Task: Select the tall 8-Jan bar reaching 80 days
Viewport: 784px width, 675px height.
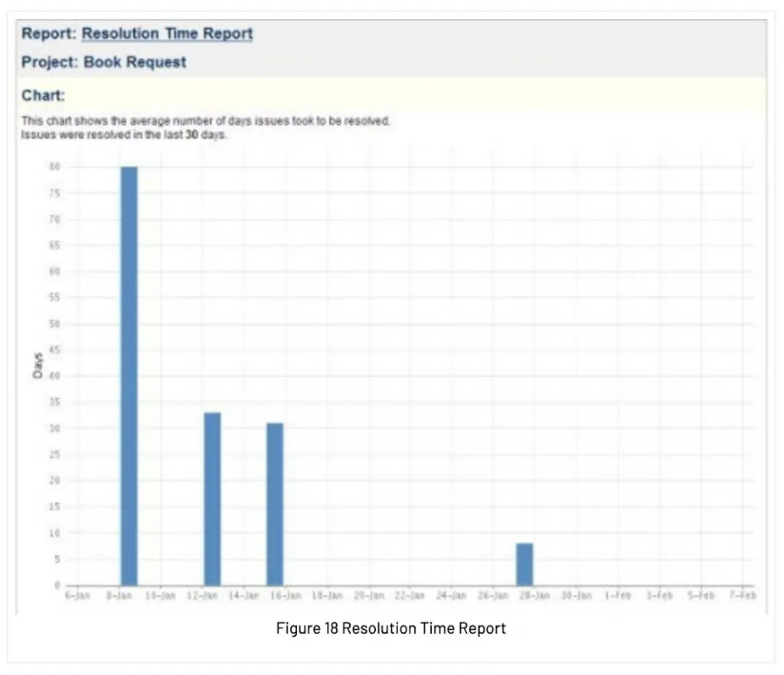Action: click(129, 376)
